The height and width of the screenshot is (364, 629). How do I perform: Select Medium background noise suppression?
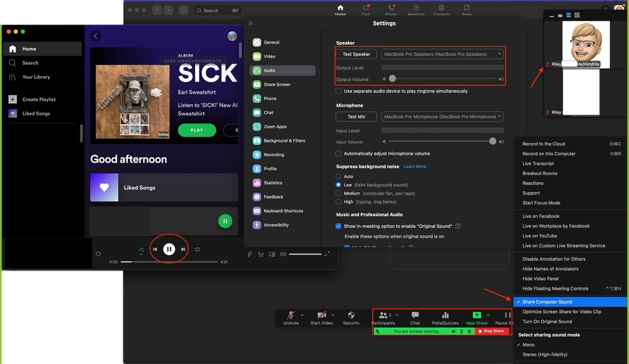[x=339, y=193]
